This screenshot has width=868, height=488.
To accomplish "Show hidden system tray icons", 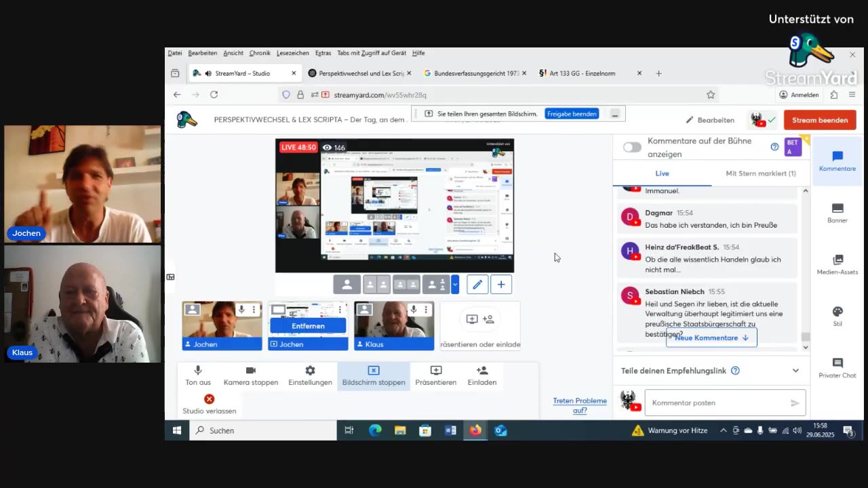I will pyautogui.click(x=723, y=430).
